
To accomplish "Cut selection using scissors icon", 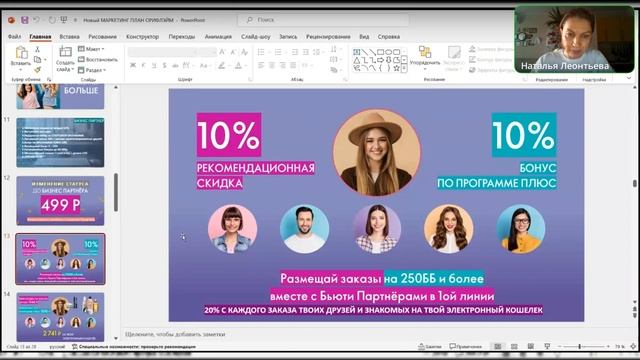I will click(x=37, y=49).
